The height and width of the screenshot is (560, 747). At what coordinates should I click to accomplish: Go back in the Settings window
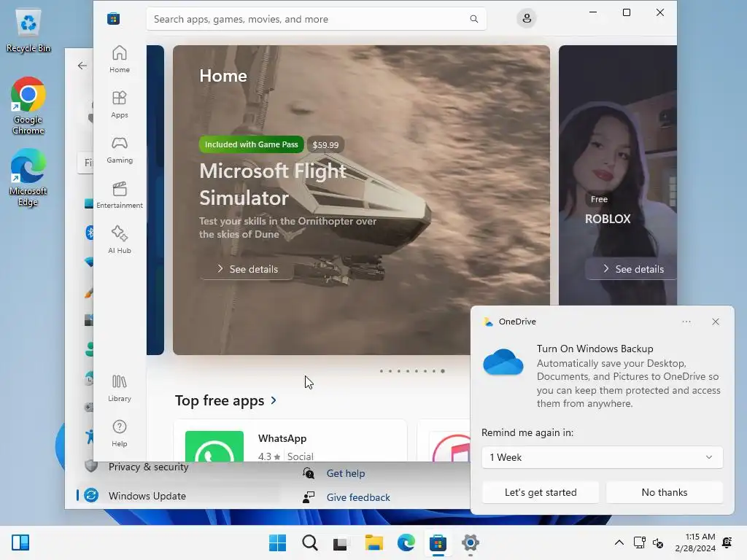(x=82, y=66)
